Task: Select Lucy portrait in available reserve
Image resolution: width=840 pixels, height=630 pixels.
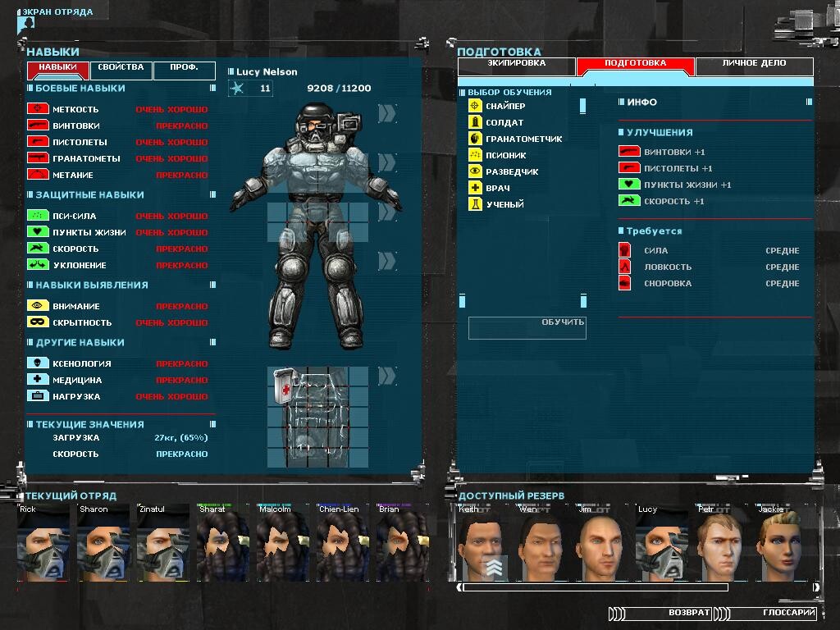Action: click(662, 542)
